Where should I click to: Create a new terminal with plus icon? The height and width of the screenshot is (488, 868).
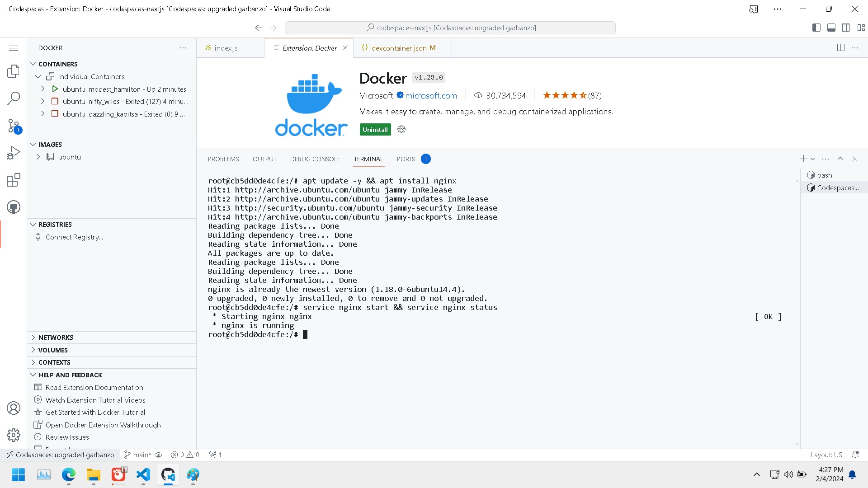(803, 159)
